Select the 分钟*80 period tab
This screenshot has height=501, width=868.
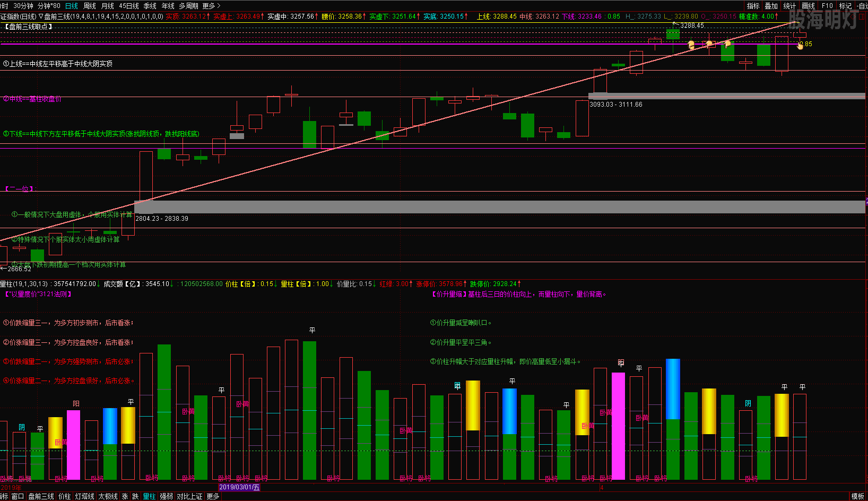coord(49,6)
